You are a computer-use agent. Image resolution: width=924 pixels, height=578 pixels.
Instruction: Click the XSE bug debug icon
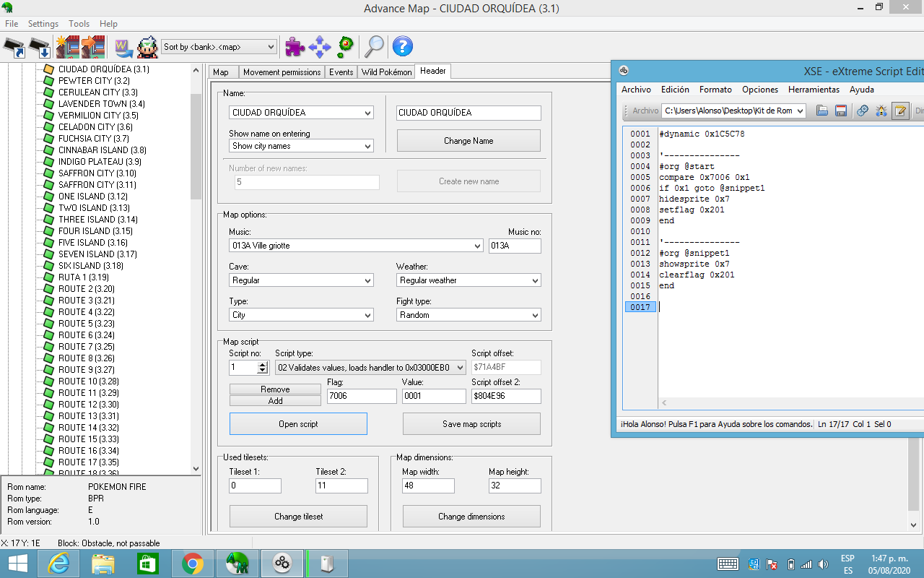click(x=881, y=111)
